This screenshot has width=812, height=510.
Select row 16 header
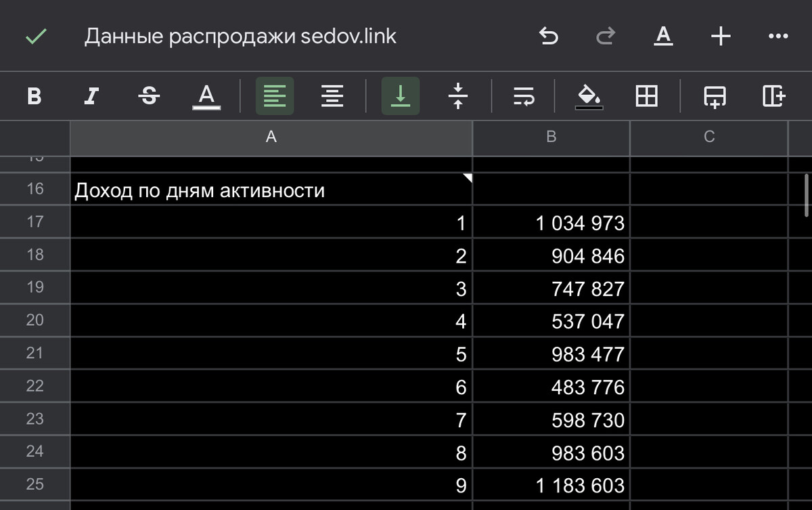point(35,189)
